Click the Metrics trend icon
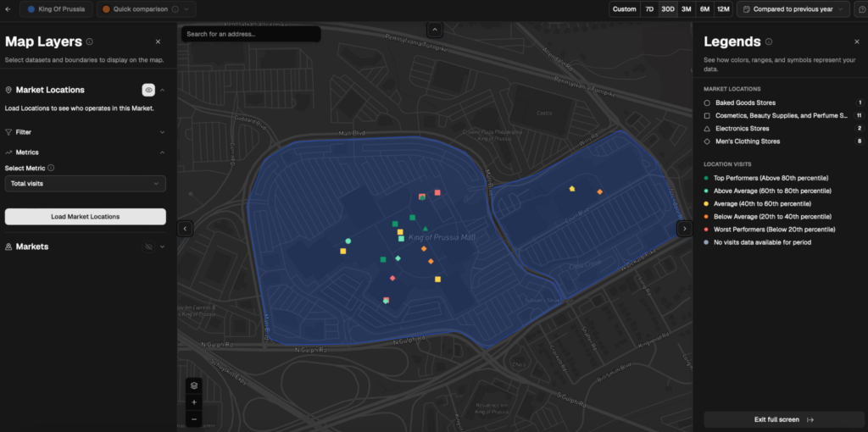Viewport: 868px width, 432px height. [8, 152]
